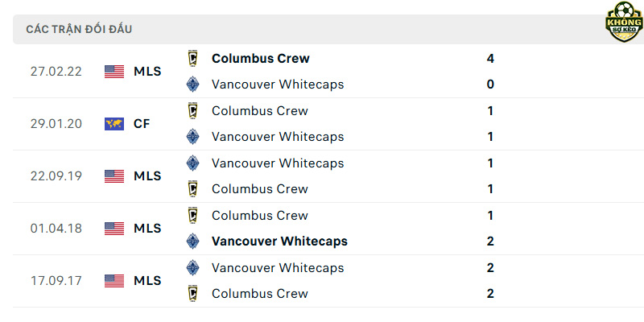Click Columbus Crew crest in 01.04.18 match

click(x=192, y=215)
